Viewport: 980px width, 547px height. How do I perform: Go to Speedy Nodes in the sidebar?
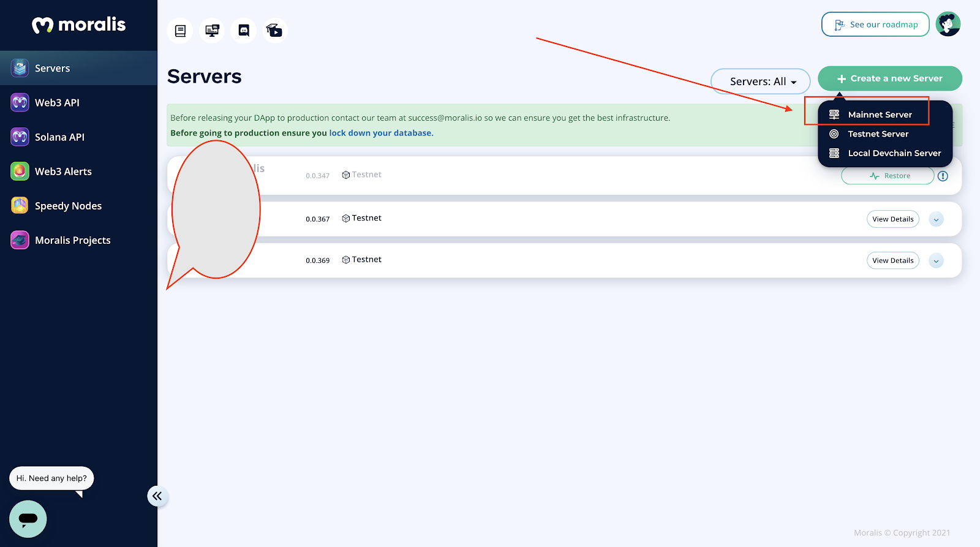pyautogui.click(x=78, y=205)
